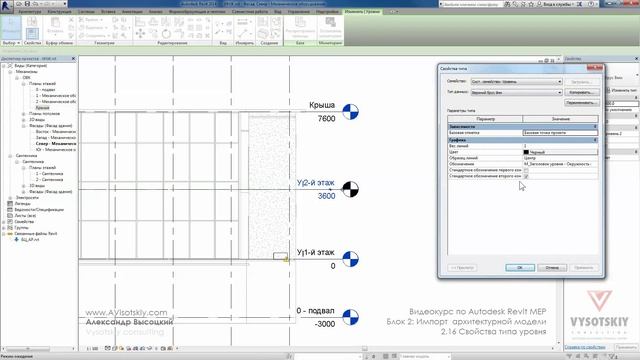Click the Связанные файлы Revit icon
This screenshot has width=640, height=360.
(10, 233)
